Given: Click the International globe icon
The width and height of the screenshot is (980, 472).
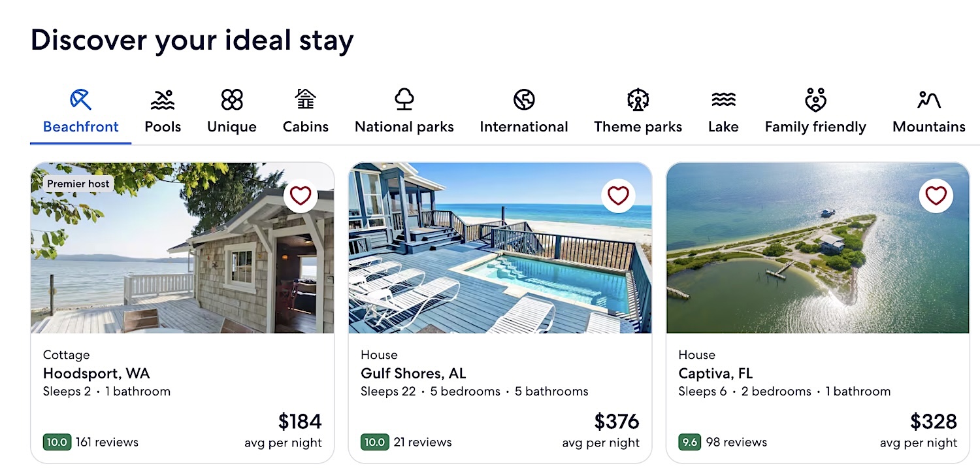Looking at the screenshot, I should click(x=524, y=100).
